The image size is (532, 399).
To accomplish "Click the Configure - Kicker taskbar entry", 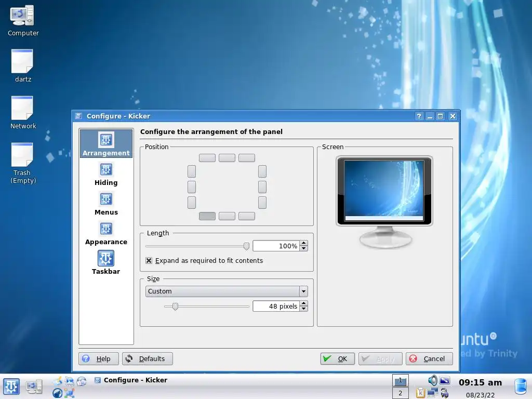I will (x=130, y=380).
